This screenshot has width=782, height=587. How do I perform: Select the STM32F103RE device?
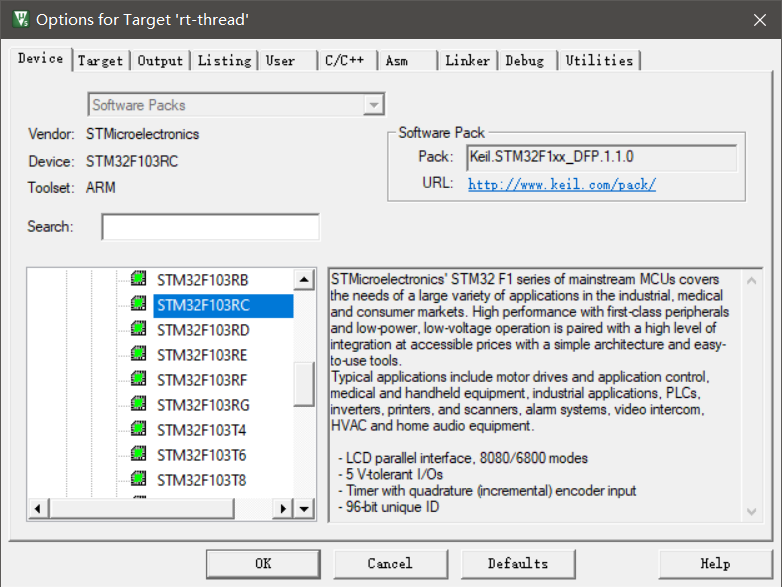(x=202, y=355)
